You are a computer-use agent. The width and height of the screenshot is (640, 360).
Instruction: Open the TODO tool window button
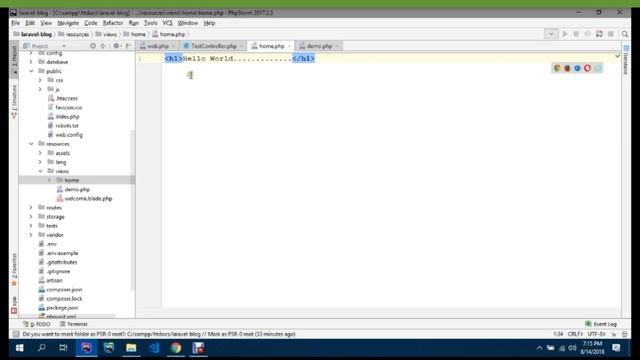(x=36, y=324)
